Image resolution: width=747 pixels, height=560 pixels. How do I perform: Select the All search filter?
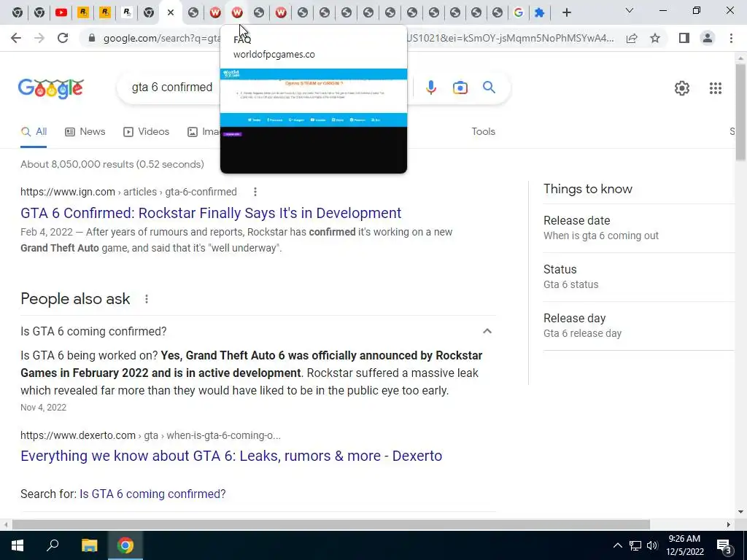[x=34, y=132]
